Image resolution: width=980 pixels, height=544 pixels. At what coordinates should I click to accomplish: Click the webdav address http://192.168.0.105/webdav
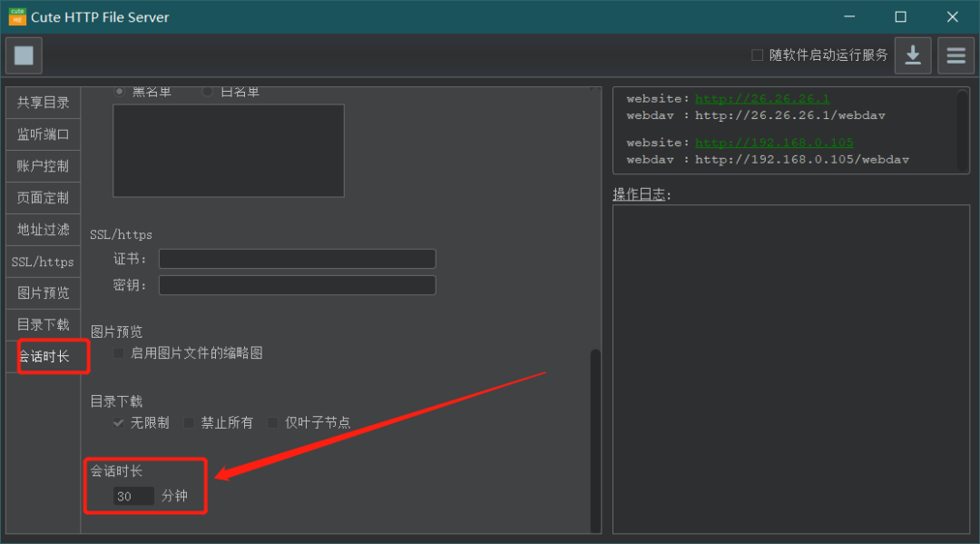(x=802, y=160)
